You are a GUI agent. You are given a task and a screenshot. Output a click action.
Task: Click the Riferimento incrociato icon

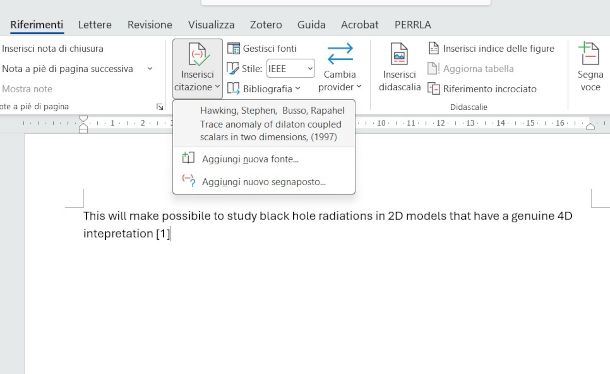pos(433,88)
